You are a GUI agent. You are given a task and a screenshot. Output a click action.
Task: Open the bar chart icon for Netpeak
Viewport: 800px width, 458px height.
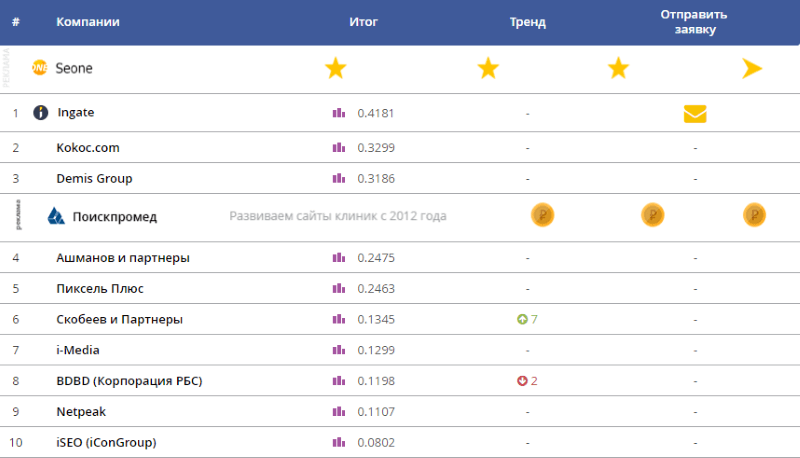point(338,412)
